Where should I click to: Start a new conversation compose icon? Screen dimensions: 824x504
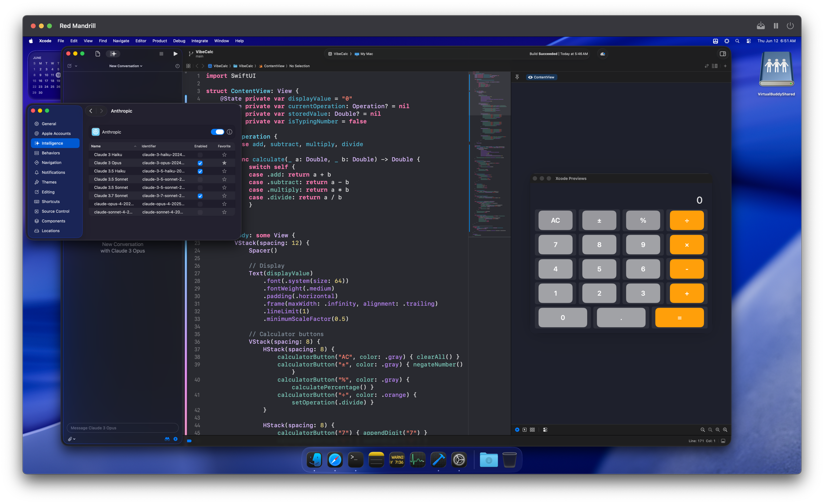pyautogui.click(x=70, y=66)
